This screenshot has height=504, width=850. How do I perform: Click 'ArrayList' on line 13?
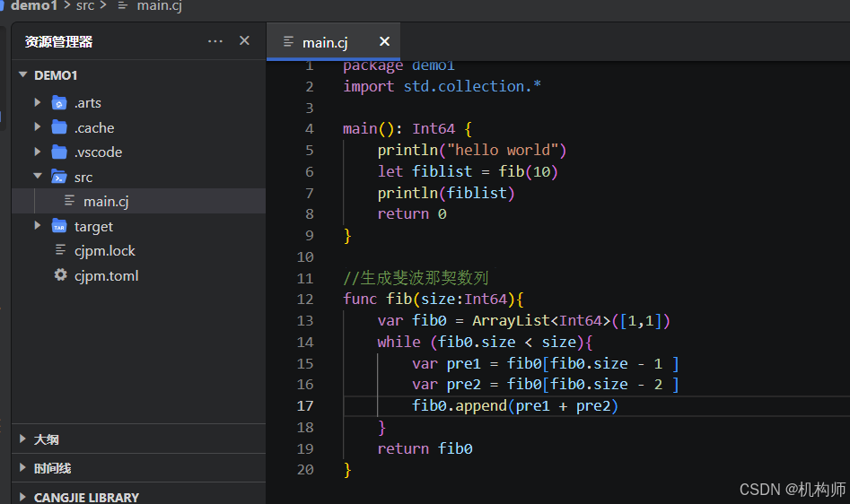pos(512,320)
